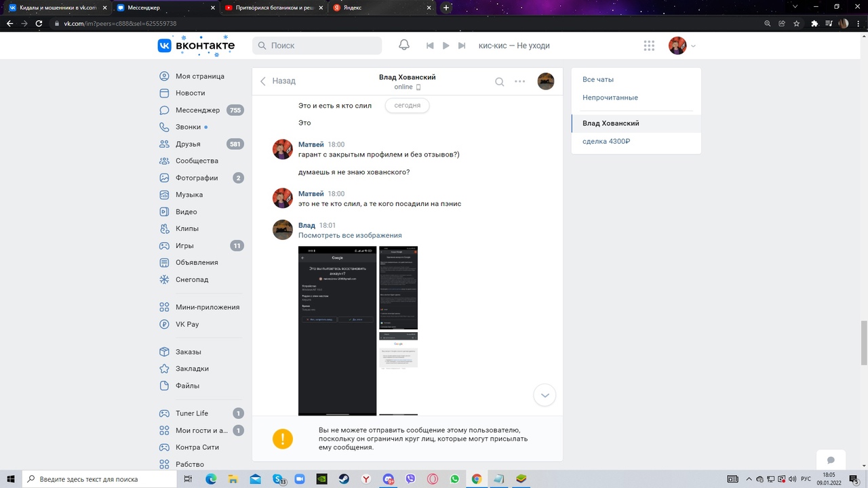Open the сделка 4300₽ chat
868x488 pixels.
point(606,142)
